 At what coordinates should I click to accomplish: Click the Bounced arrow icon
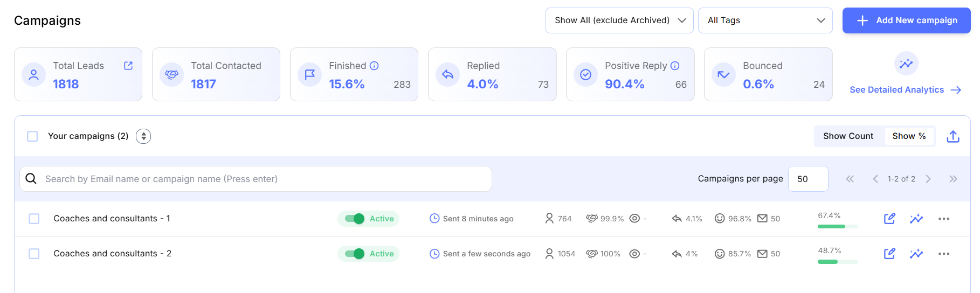pyautogui.click(x=724, y=74)
